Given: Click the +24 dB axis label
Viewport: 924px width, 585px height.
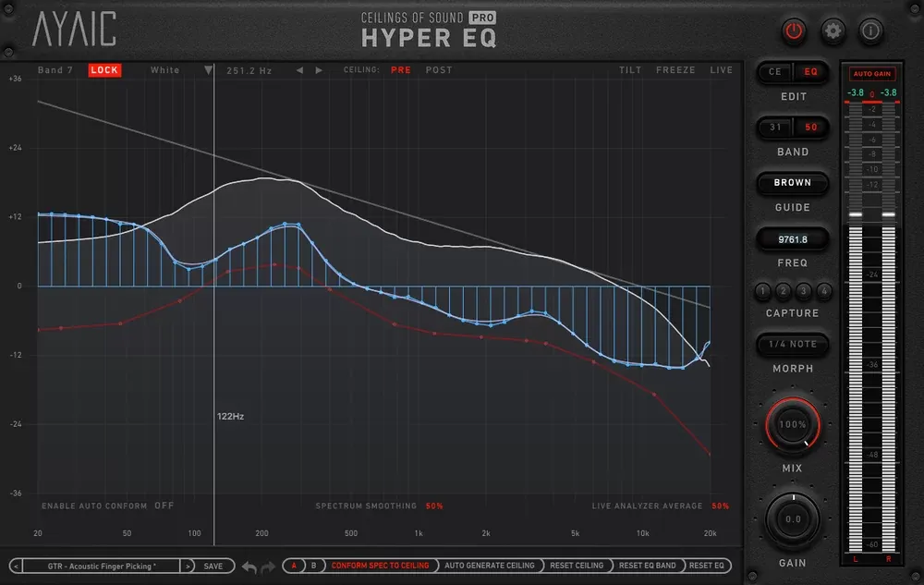Looking at the screenshot, I should (16, 148).
